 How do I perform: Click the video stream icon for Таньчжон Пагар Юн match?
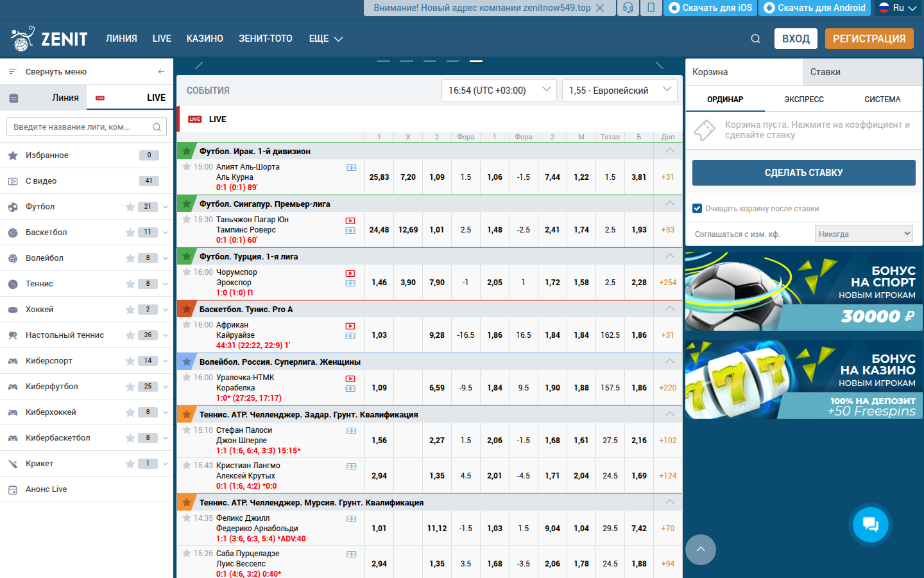(350, 220)
